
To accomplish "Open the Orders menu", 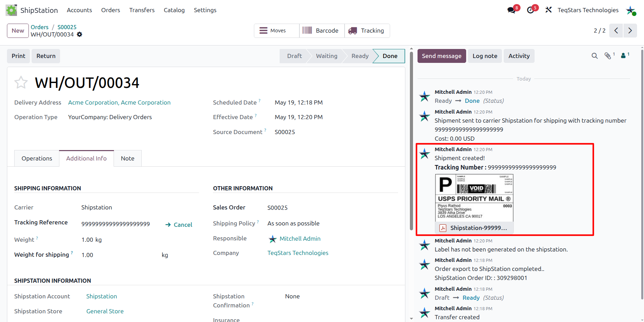I will 111,10.
